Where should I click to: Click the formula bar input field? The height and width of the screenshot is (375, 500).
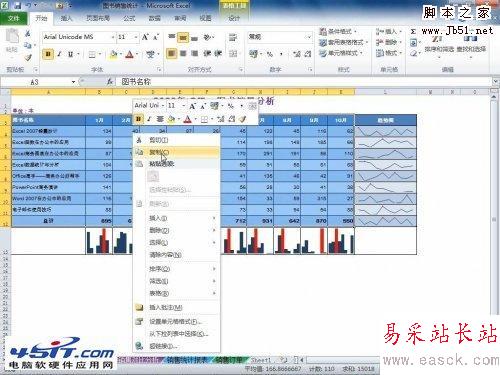pos(305,82)
